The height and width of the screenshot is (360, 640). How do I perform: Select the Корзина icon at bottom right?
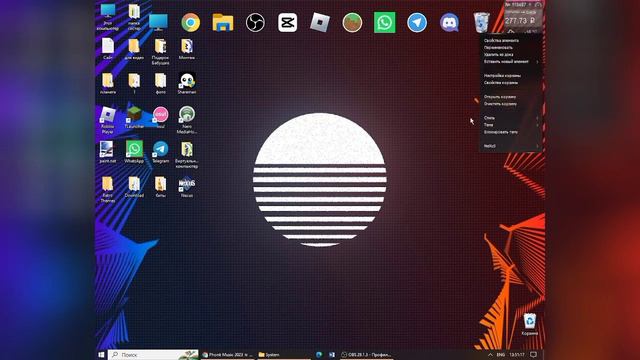pyautogui.click(x=529, y=324)
